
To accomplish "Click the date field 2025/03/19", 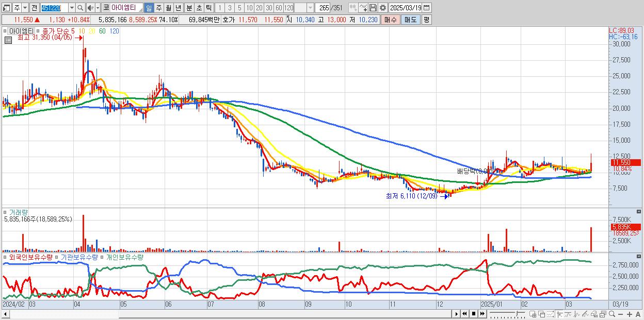I will point(405,8).
